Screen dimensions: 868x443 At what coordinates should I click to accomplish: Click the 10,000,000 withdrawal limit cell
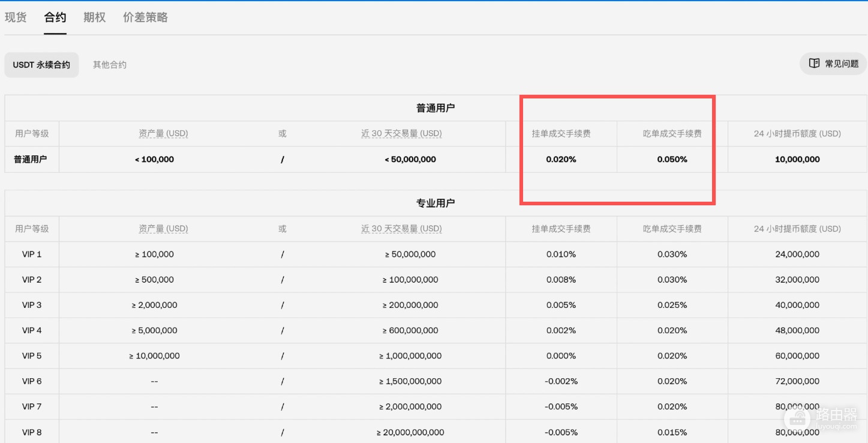(797, 160)
